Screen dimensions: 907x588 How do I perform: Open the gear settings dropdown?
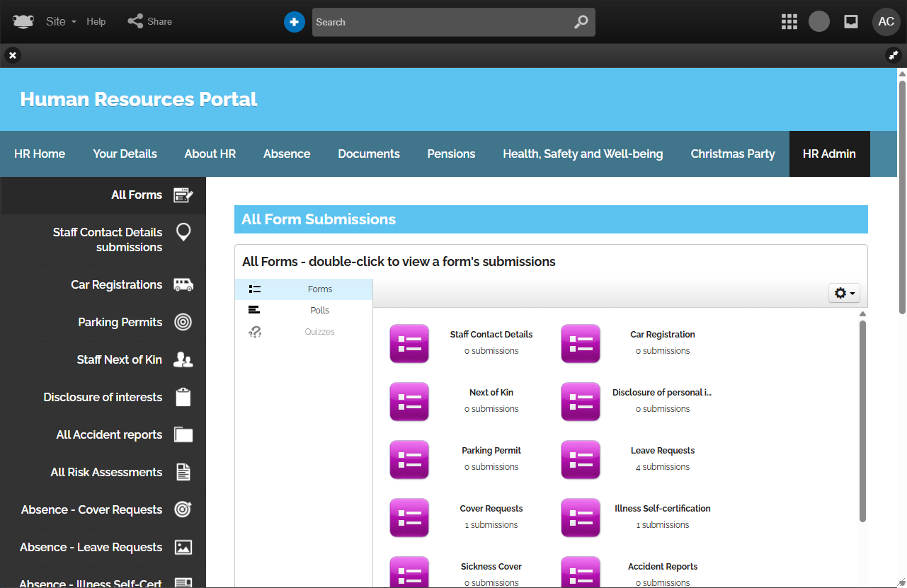pos(844,293)
